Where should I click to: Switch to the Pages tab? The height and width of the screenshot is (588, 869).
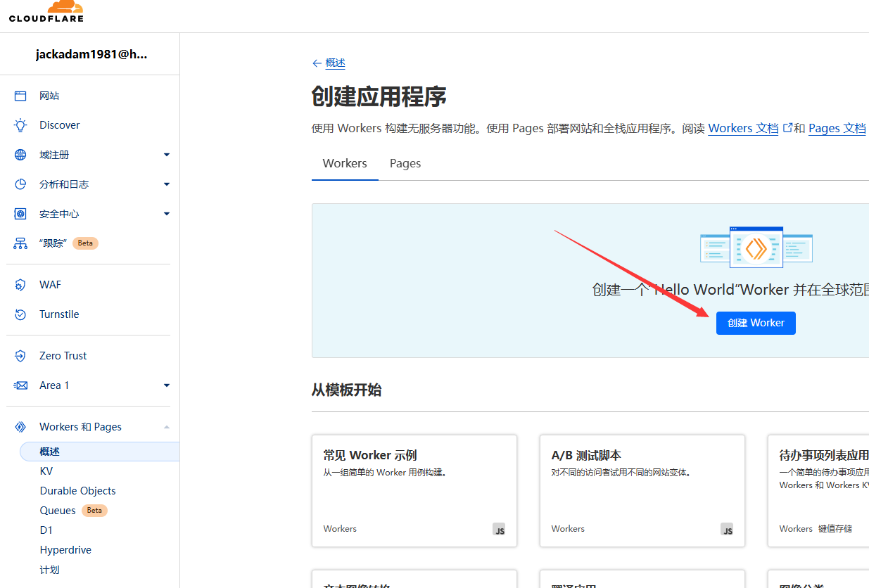click(405, 163)
